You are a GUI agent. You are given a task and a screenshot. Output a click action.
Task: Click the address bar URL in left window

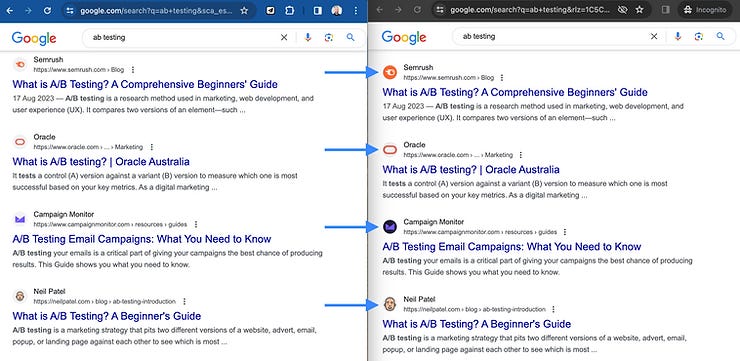[156, 10]
